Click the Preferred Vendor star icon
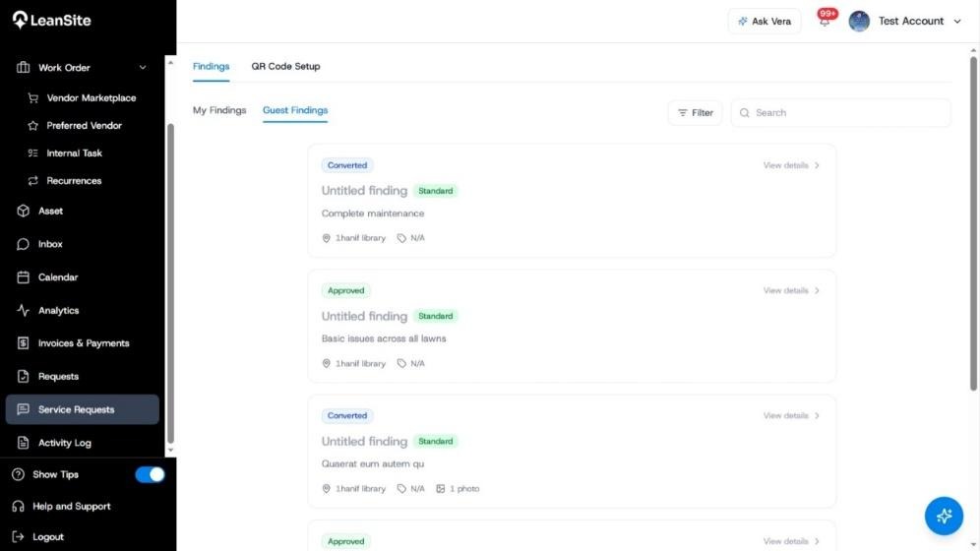The image size is (980, 551). click(x=33, y=126)
